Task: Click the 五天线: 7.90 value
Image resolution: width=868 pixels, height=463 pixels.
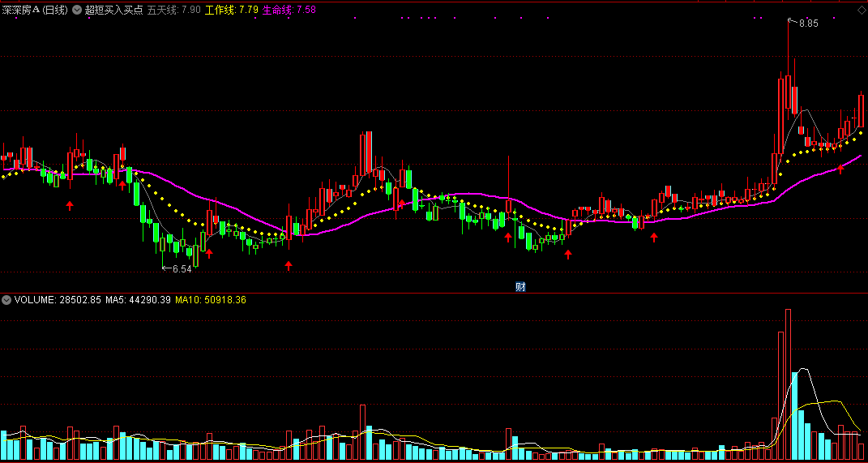Action: coord(173,10)
